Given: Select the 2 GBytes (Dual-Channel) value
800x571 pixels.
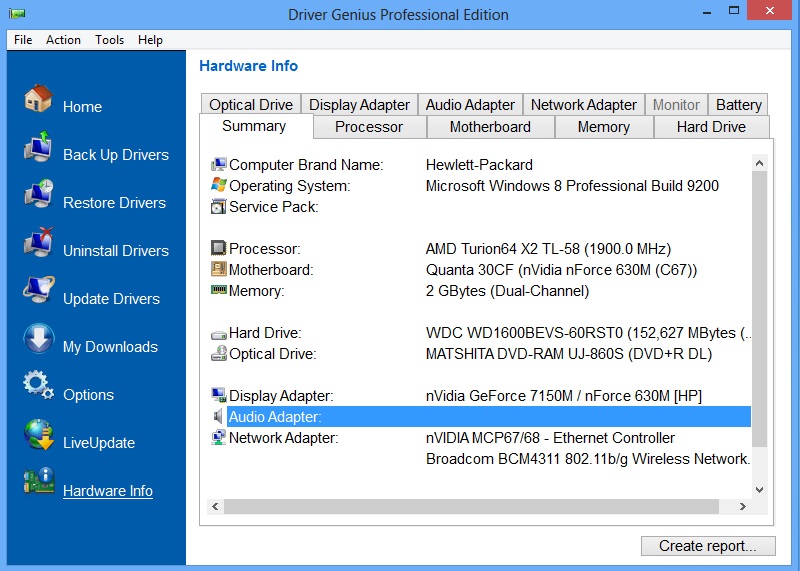Looking at the screenshot, I should 507,290.
